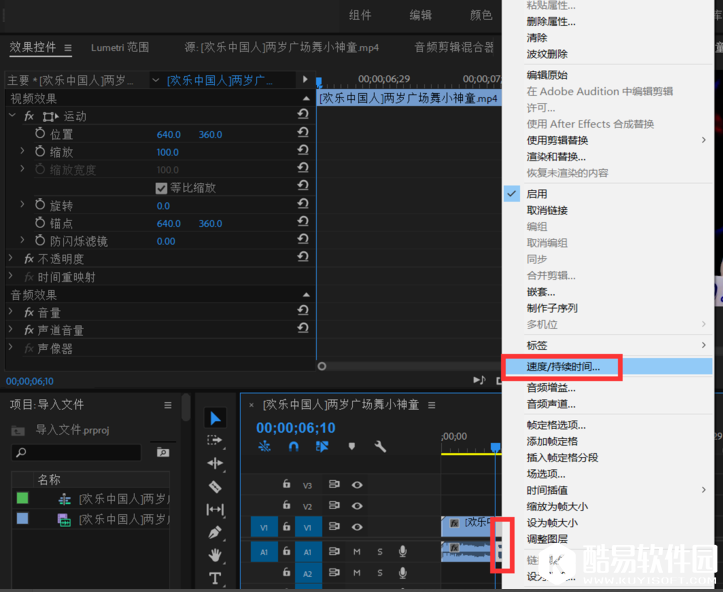The height and width of the screenshot is (592, 723).
Task: Activate the Track Select Forward tool
Action: 215,440
